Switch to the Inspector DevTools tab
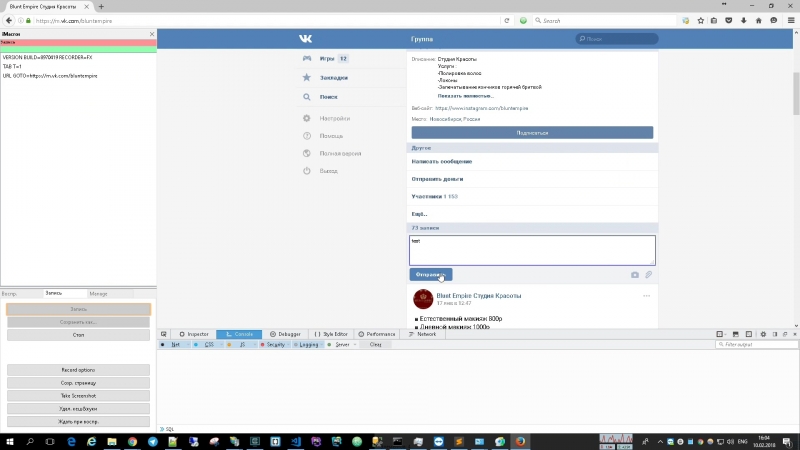 click(x=193, y=334)
